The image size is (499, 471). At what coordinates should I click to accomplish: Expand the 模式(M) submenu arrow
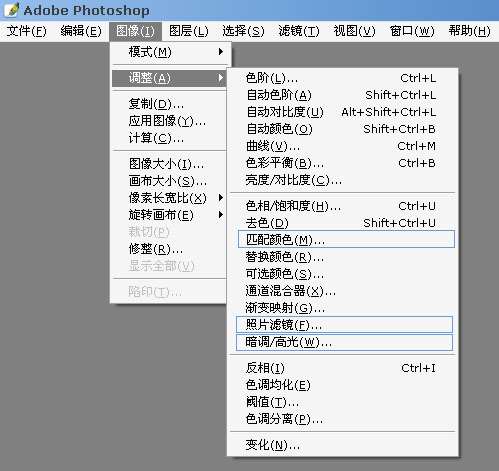click(220, 52)
